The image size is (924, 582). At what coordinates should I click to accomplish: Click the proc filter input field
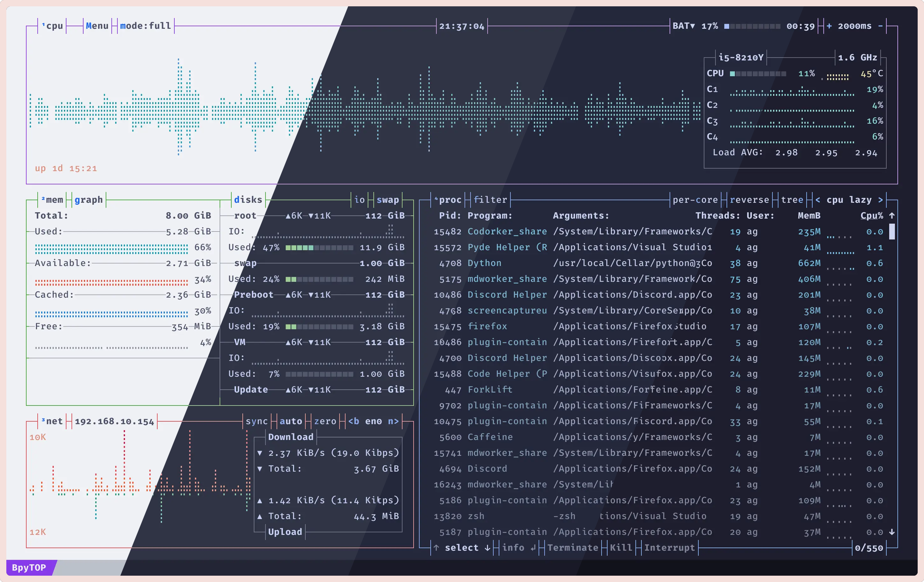coord(490,200)
